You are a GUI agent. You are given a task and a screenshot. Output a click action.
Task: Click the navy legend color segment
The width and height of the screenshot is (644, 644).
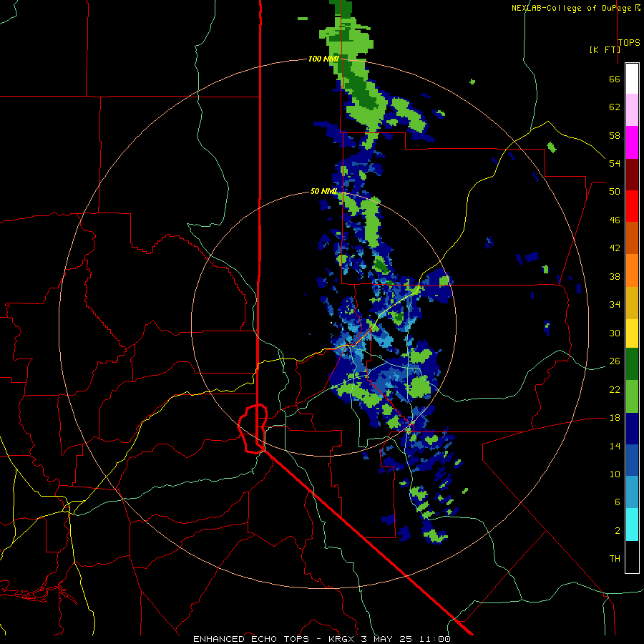tap(632, 429)
